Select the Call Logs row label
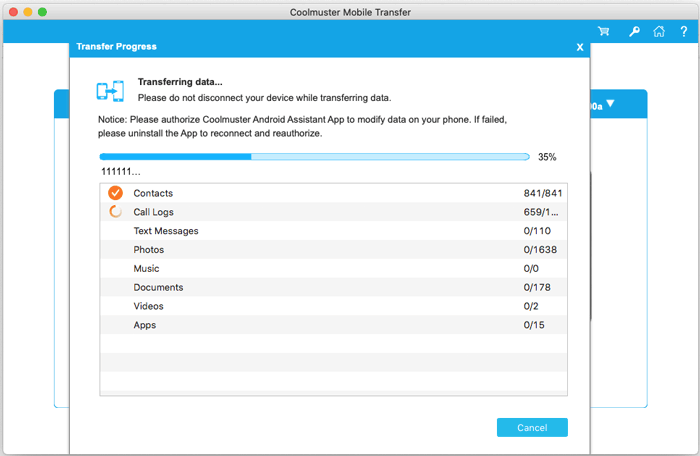The height and width of the screenshot is (456, 700). point(154,212)
